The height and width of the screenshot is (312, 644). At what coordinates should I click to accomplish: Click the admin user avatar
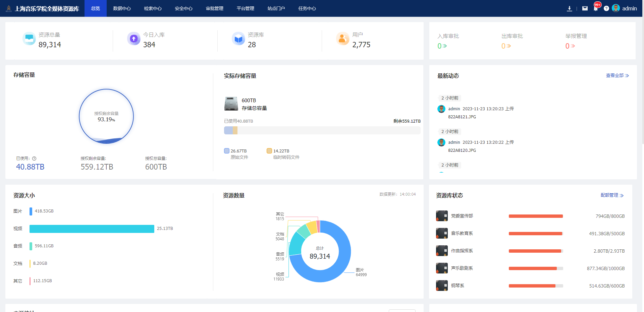[616, 8]
